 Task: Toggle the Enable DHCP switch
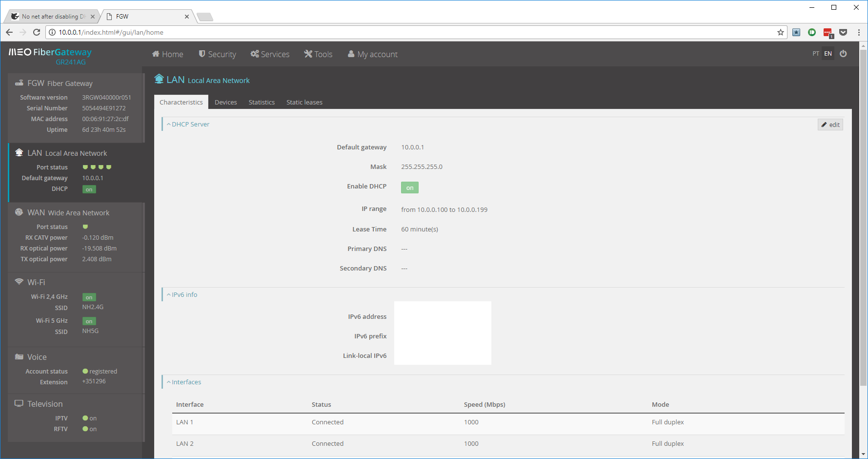point(409,188)
